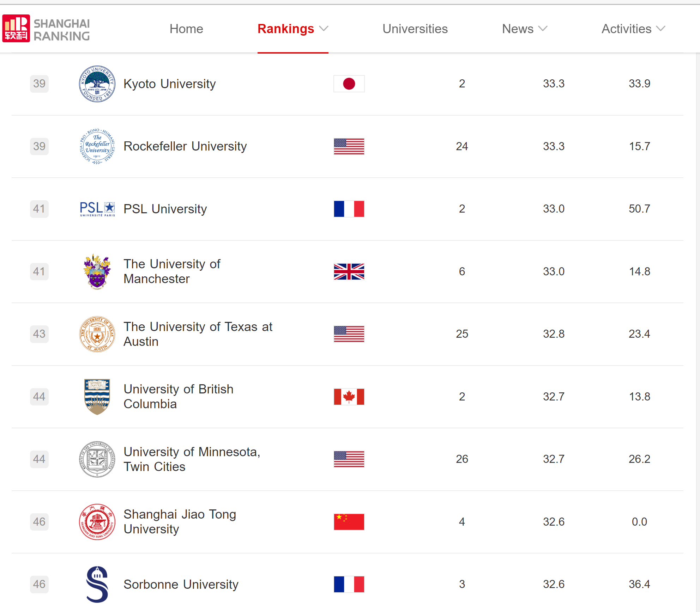Click the University of Manchester crest
Screen dimensions: 700x612
pos(97,271)
